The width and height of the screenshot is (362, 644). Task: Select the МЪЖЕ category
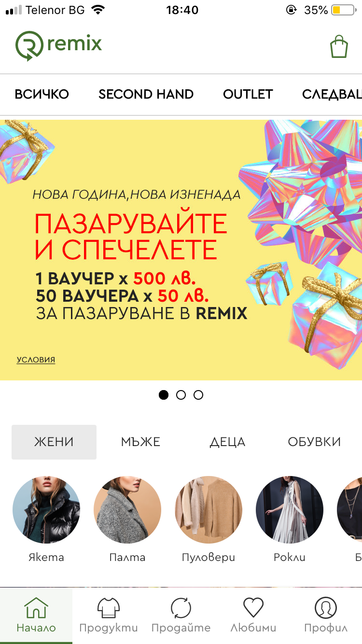[x=140, y=442]
